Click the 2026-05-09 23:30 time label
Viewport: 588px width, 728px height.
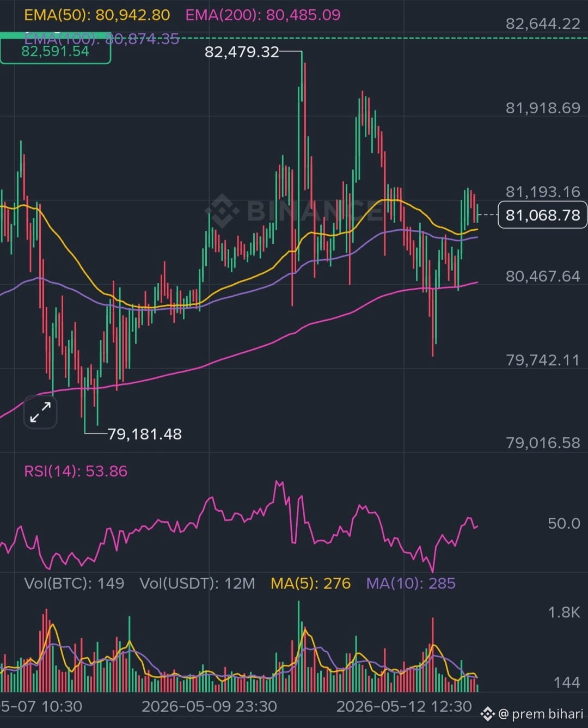click(209, 707)
